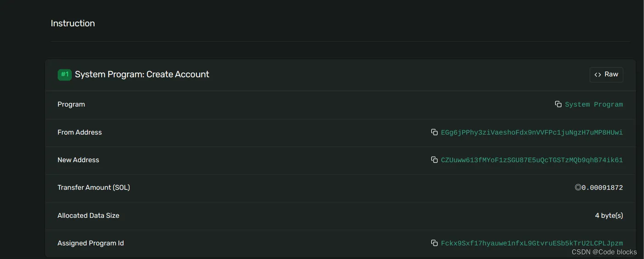Screen dimensions: 644x259
Task: Click the Instruction section heading
Action: pos(73,23)
